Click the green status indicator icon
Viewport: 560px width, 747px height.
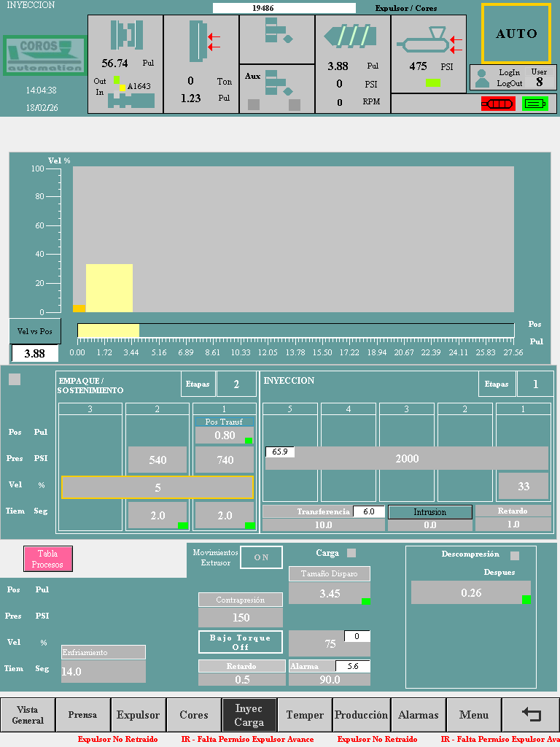pyautogui.click(x=534, y=104)
